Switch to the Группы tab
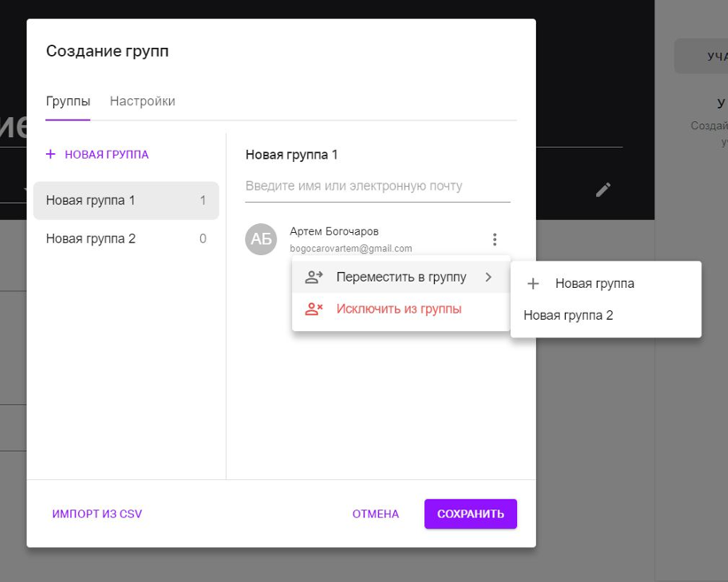Image resolution: width=728 pixels, height=582 pixels. (x=68, y=101)
